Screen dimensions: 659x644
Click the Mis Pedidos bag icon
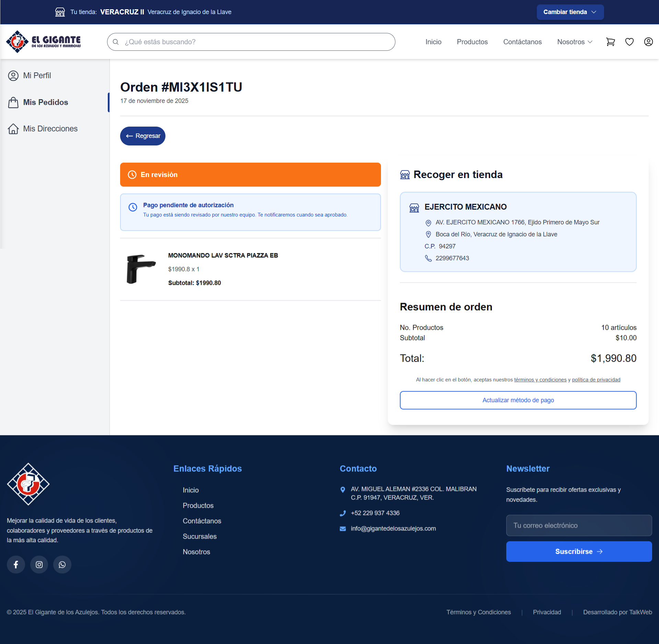(13, 102)
